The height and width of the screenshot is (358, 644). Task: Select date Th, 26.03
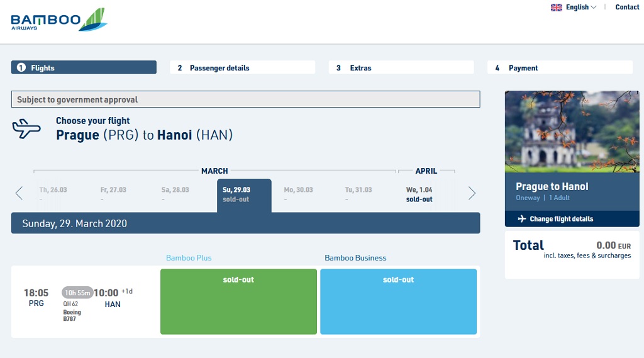53,194
